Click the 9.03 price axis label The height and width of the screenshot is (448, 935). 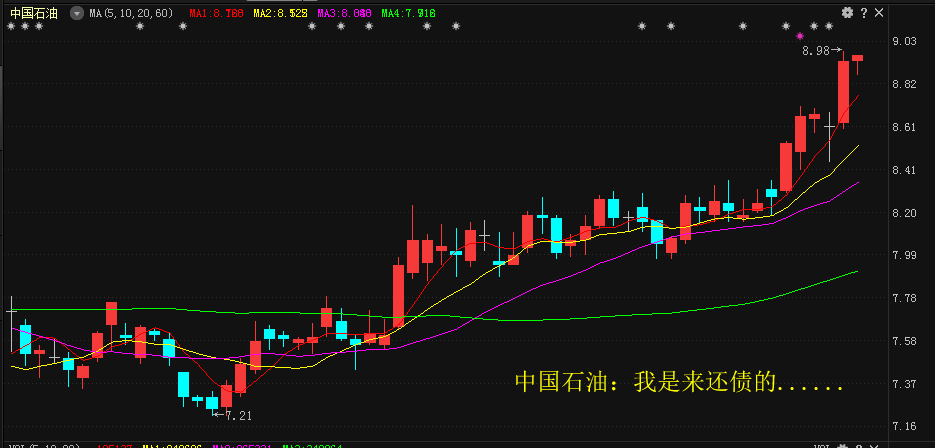coord(906,41)
